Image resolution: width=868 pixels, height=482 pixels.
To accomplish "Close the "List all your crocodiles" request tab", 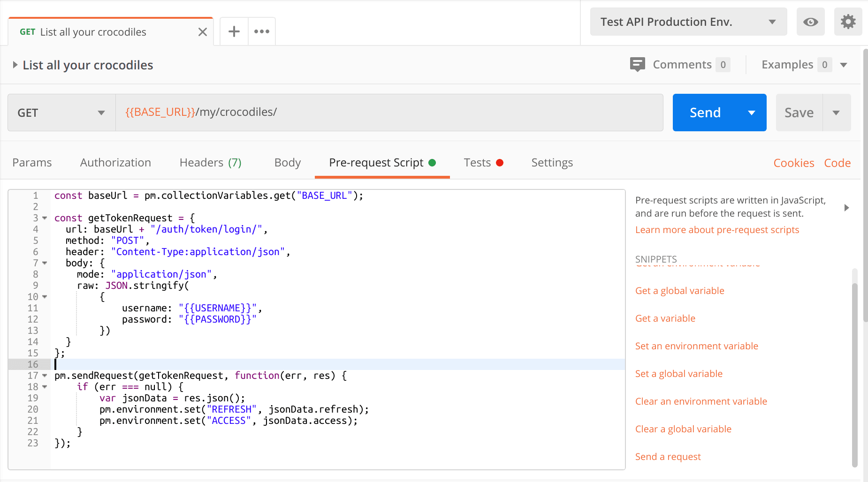I will coord(202,31).
